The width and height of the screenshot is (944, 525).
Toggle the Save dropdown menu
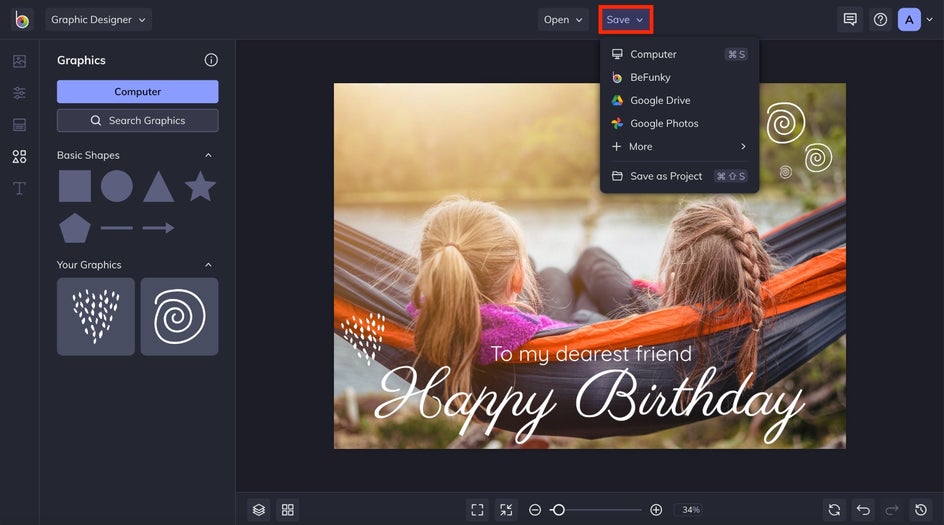point(625,19)
